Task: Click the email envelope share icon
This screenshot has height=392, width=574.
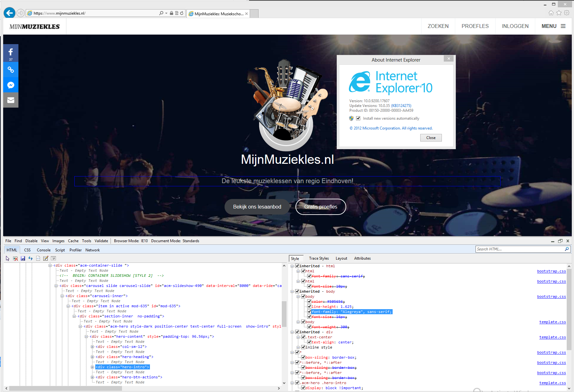Action: point(11,100)
